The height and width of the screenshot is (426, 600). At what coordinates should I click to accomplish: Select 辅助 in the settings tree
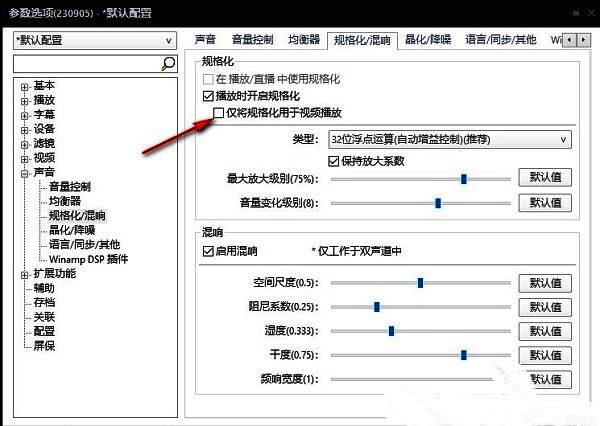coord(44,288)
